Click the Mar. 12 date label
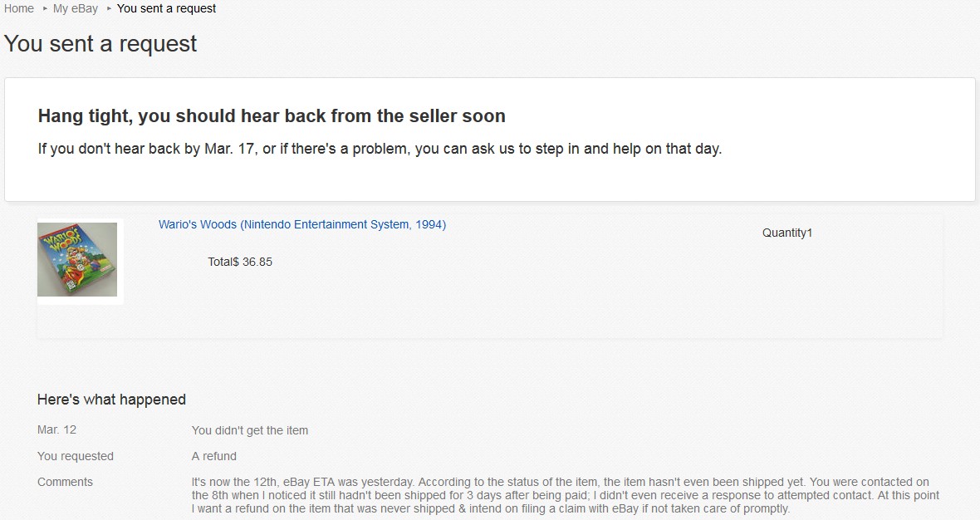Viewport: 980px width, 520px height. point(56,430)
